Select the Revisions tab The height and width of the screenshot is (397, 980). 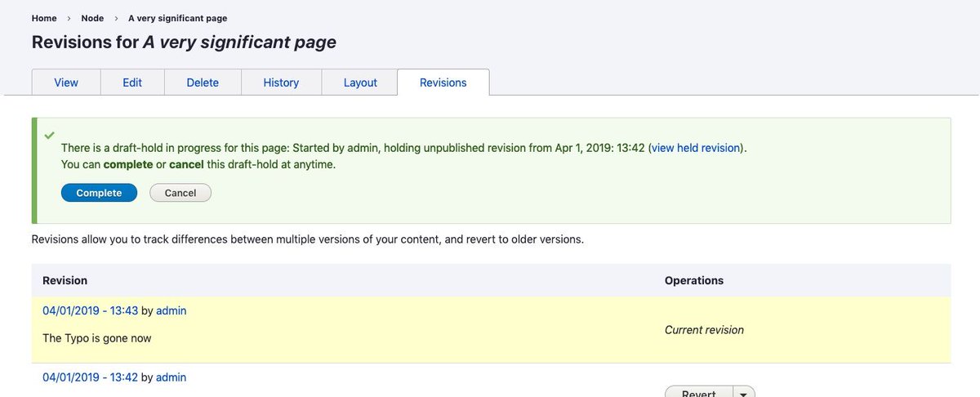pos(443,83)
